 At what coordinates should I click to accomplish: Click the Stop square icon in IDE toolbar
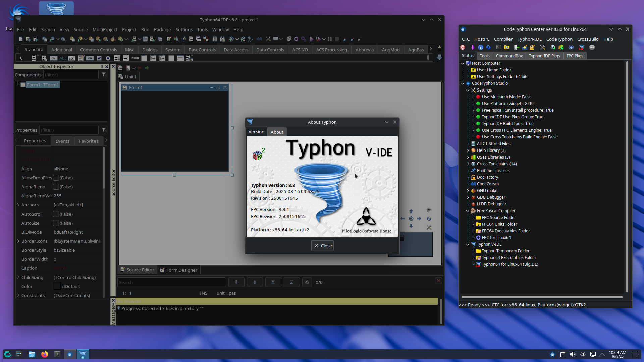click(x=337, y=39)
